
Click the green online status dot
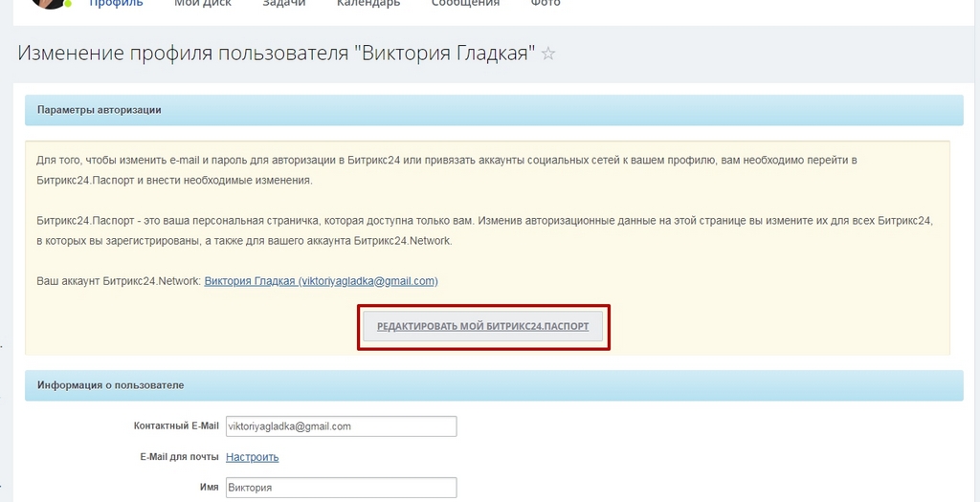(68, 4)
